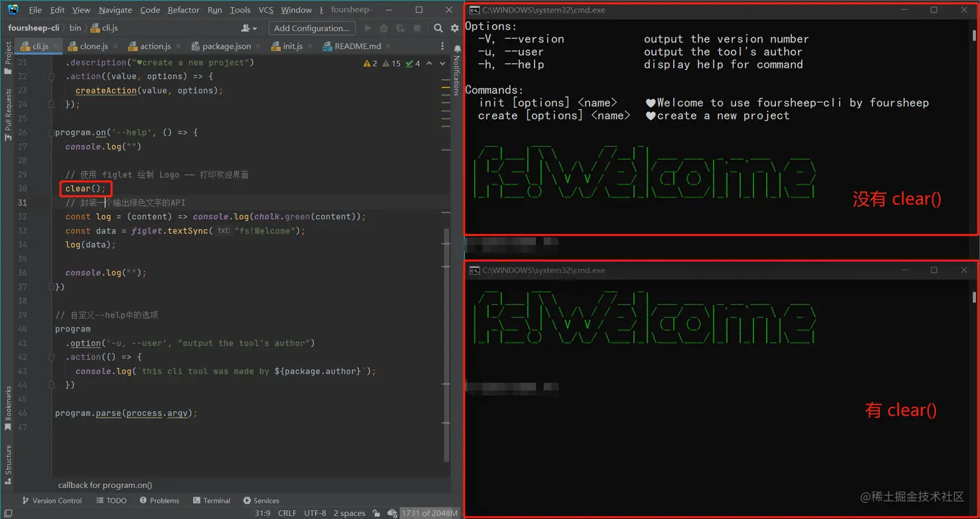Viewport: 980px width, 519px height.
Task: Click Run with Coverage icon
Action: click(401, 29)
